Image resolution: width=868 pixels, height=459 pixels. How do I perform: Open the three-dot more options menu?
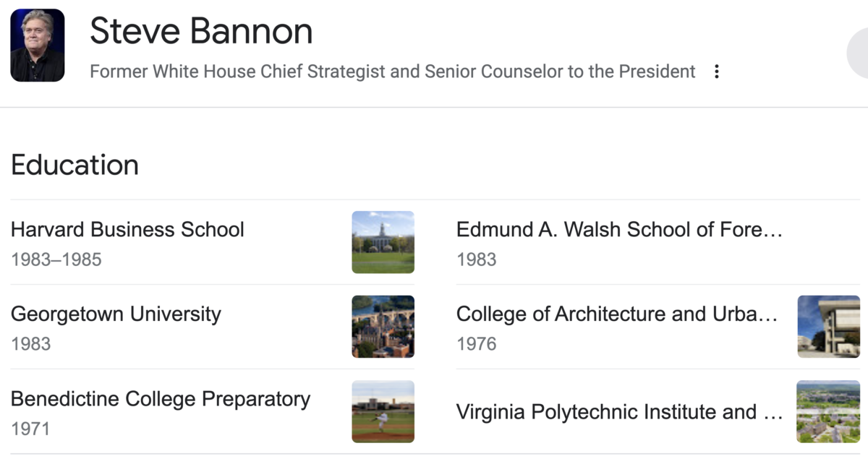coord(716,72)
